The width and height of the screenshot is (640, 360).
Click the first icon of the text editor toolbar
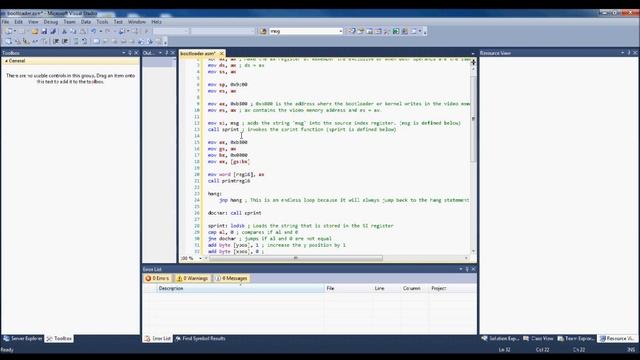pos(8,41)
